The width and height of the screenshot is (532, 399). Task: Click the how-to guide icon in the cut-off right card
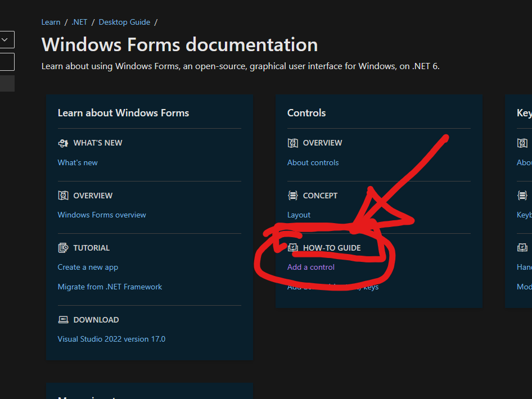pos(522,247)
